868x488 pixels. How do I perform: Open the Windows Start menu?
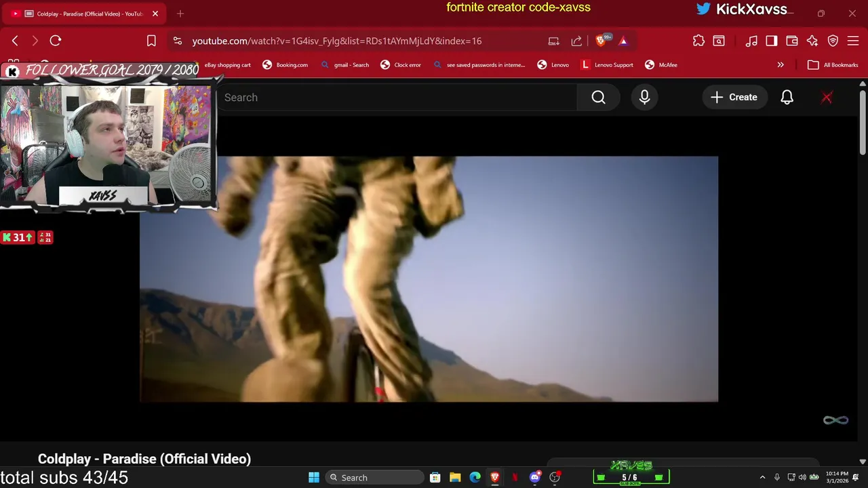tap(314, 478)
